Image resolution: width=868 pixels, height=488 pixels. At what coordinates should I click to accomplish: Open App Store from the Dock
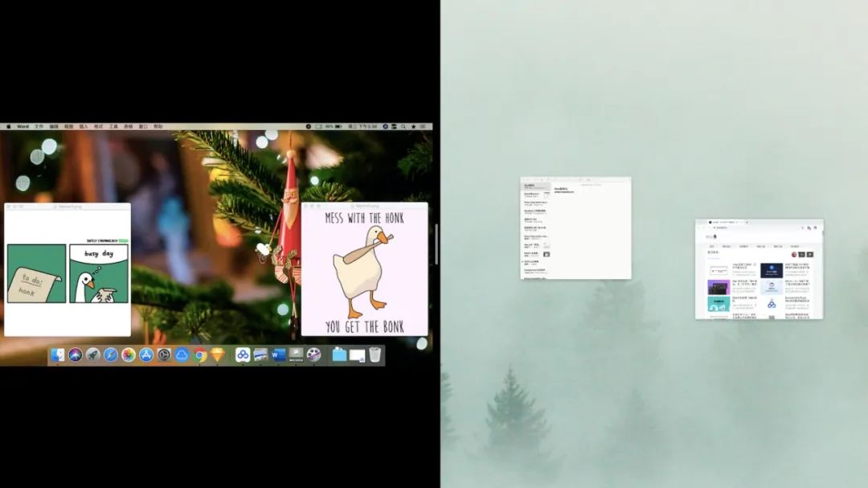coord(146,355)
